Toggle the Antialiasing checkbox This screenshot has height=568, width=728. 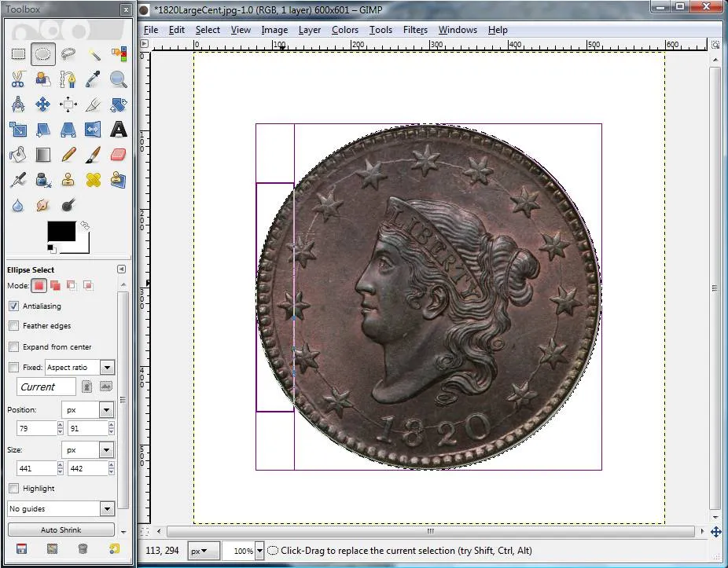click(14, 306)
